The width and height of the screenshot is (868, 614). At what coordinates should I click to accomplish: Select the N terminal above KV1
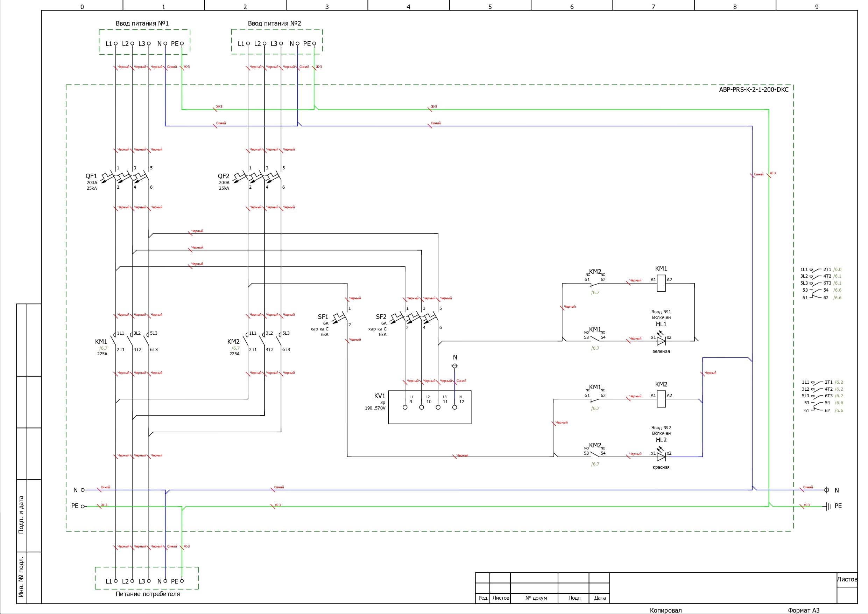(455, 366)
